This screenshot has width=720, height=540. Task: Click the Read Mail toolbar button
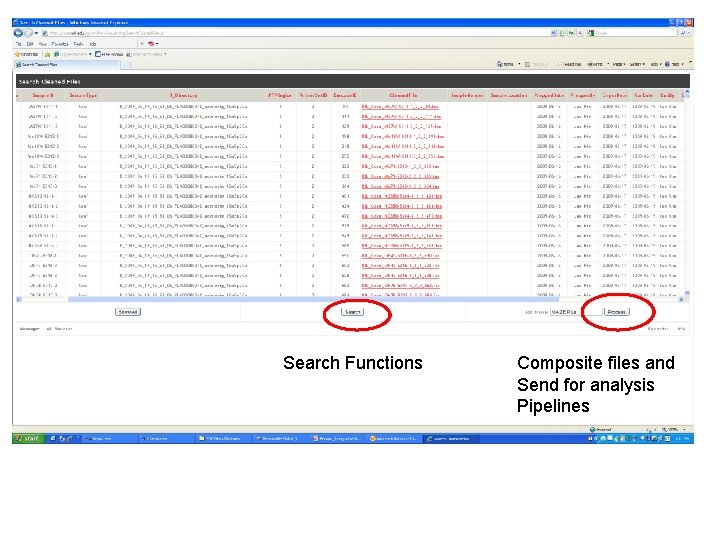(x=570, y=64)
